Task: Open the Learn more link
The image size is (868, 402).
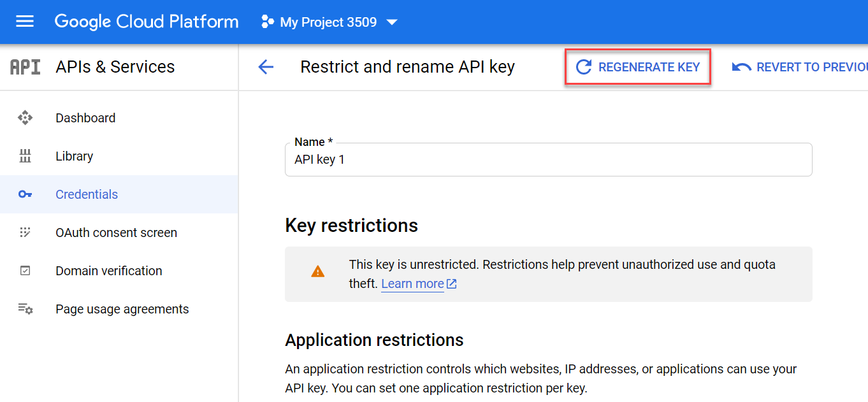Action: 412,283
